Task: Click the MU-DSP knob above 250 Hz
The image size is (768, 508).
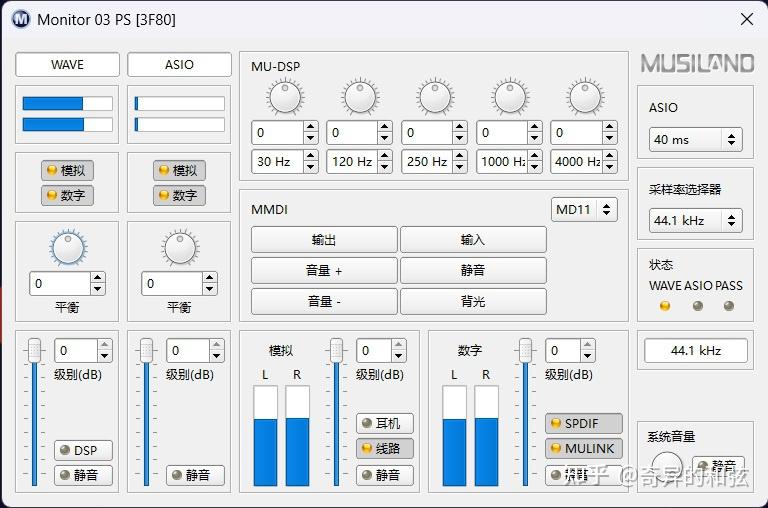Action: click(435, 97)
